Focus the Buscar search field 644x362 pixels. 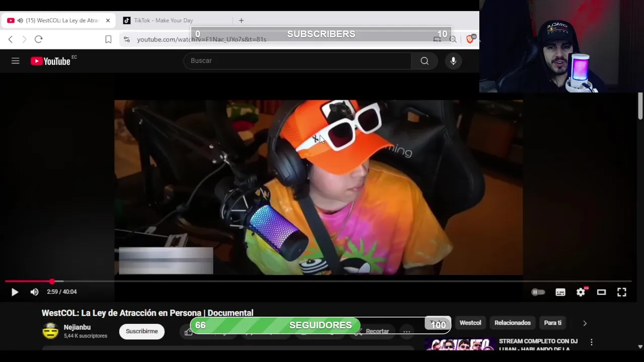point(297,61)
